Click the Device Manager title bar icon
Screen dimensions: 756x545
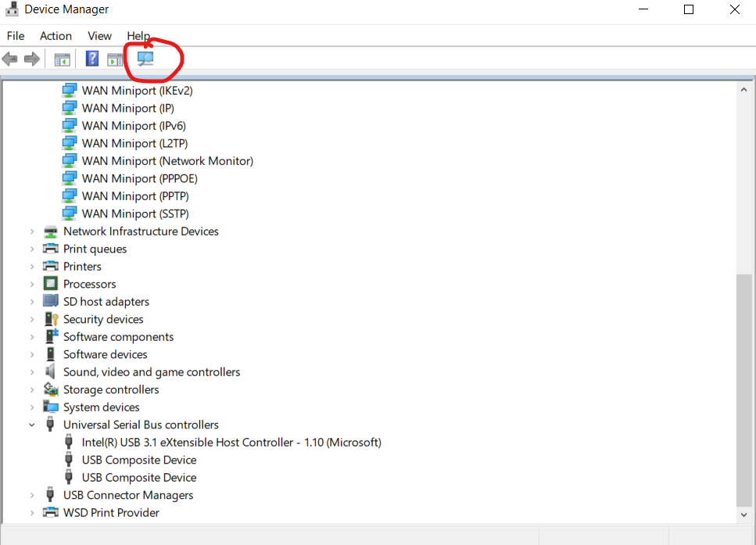tap(12, 9)
